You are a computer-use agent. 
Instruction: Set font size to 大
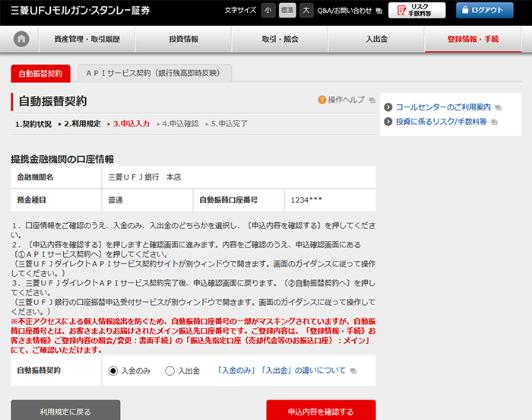coord(306,10)
